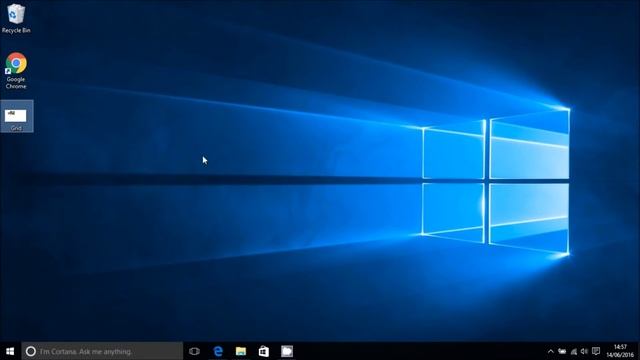
Task: Launch Microsoft Edge from the taskbar
Action: tap(218, 351)
